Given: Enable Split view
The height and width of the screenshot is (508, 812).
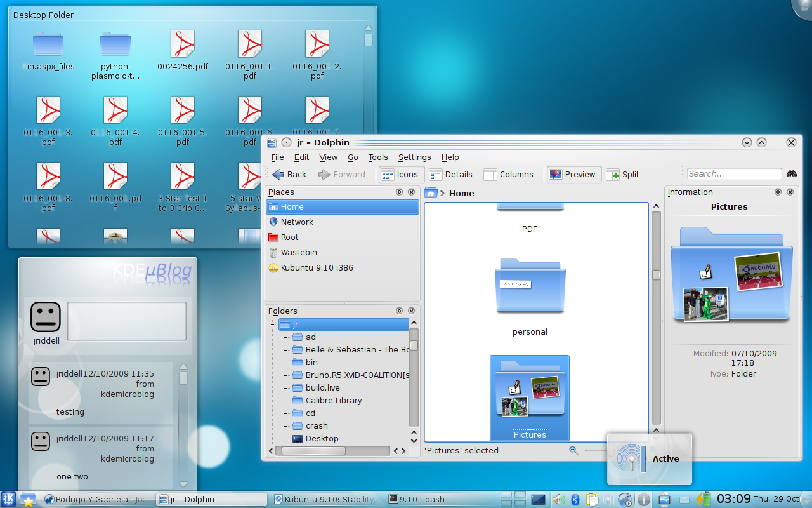Looking at the screenshot, I should coord(622,174).
